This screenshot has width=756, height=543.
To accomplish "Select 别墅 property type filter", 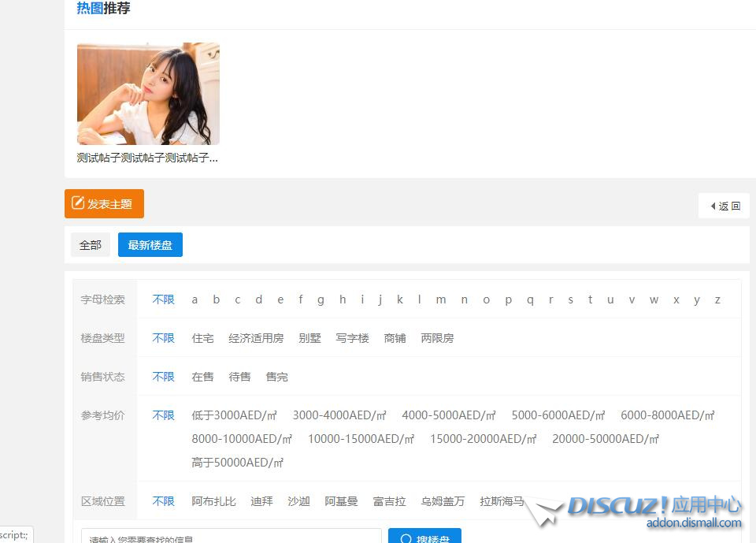I will (x=309, y=338).
